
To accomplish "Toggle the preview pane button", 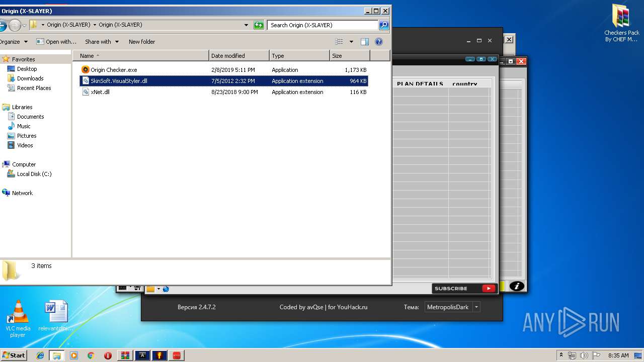I will click(x=365, y=42).
